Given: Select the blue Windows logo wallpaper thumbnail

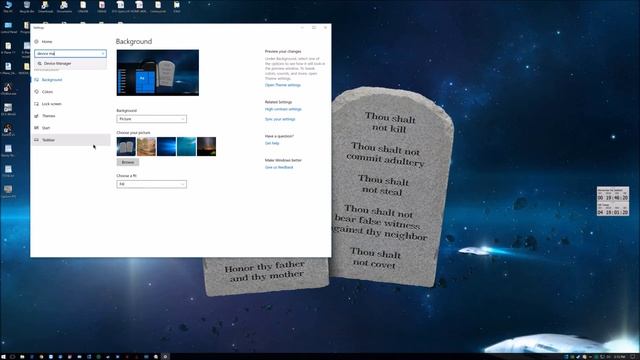Looking at the screenshot, I should 166,146.
